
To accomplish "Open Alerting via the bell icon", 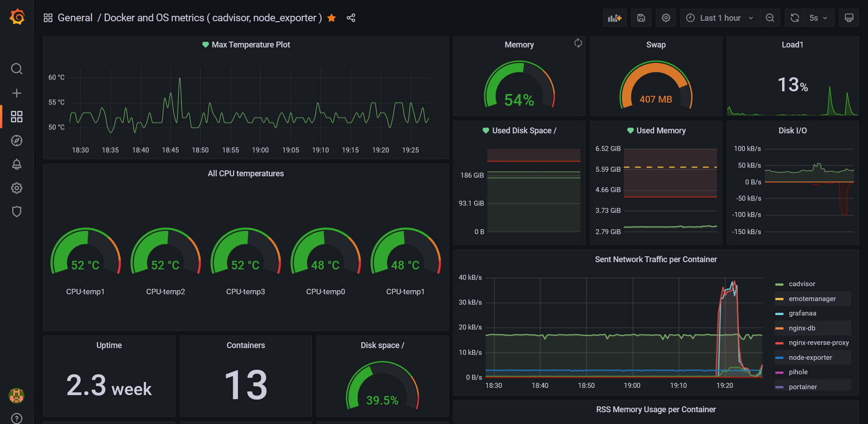I will 16,165.
